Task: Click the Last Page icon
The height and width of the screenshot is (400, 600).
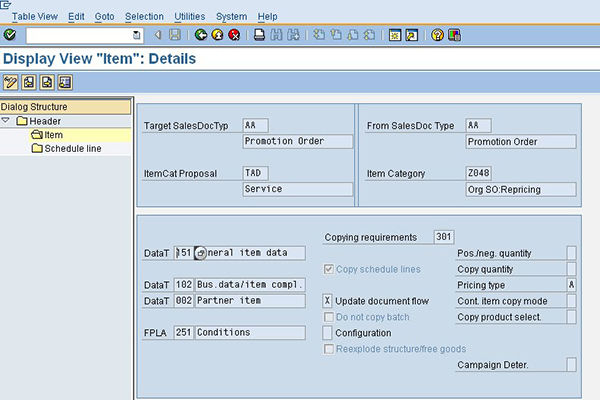Action: [369, 35]
